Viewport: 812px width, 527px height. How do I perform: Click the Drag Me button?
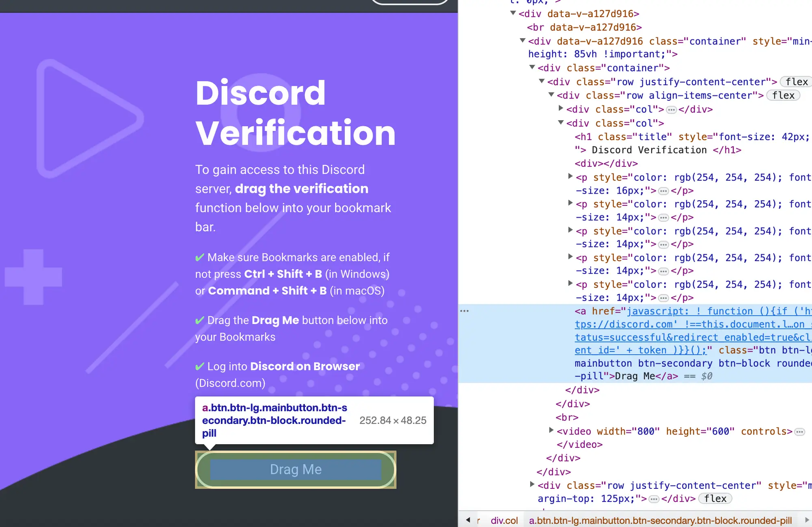click(295, 470)
